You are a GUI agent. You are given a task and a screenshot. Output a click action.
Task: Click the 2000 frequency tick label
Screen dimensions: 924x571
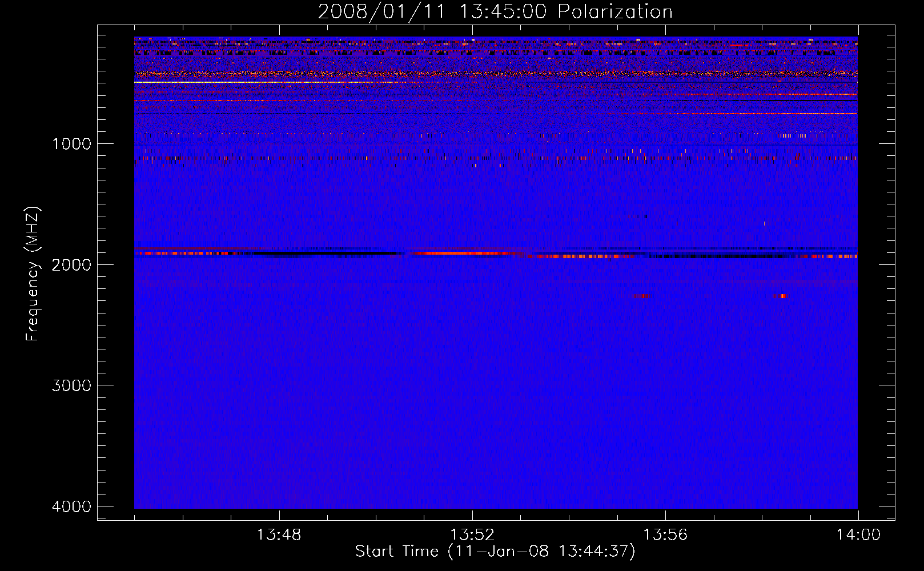click(72, 264)
